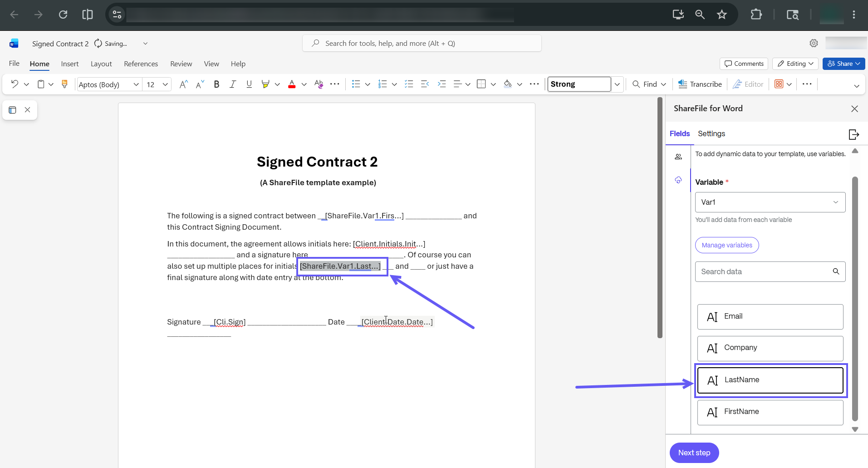Open the Editor pane

[748, 84]
